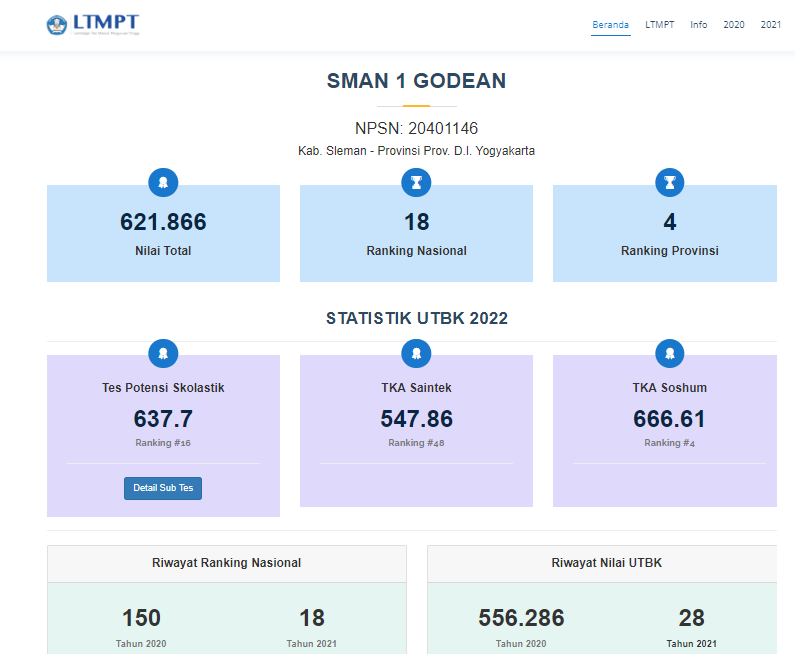Click the trophy icon above Ranking Provinsi

(670, 183)
